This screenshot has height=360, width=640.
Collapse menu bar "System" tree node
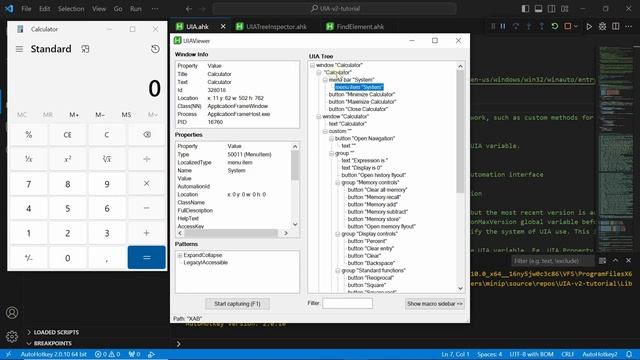[325, 80]
